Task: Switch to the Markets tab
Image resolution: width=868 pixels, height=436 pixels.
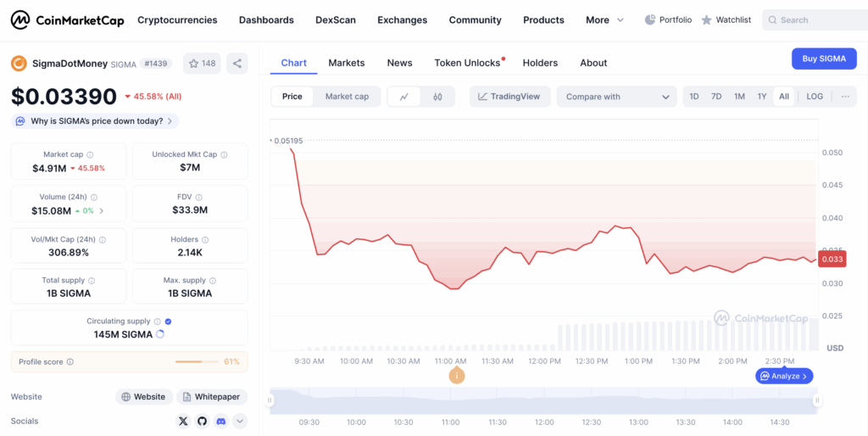Action: click(346, 63)
